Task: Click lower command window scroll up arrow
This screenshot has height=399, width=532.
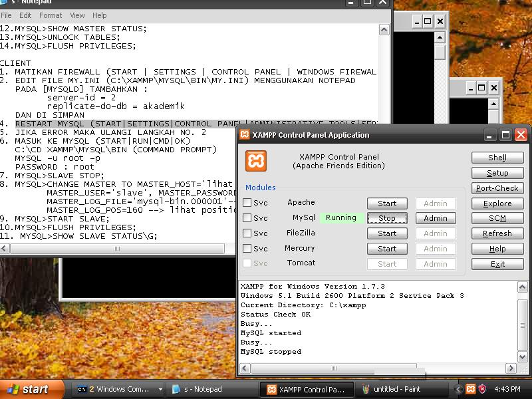Action: (493, 104)
